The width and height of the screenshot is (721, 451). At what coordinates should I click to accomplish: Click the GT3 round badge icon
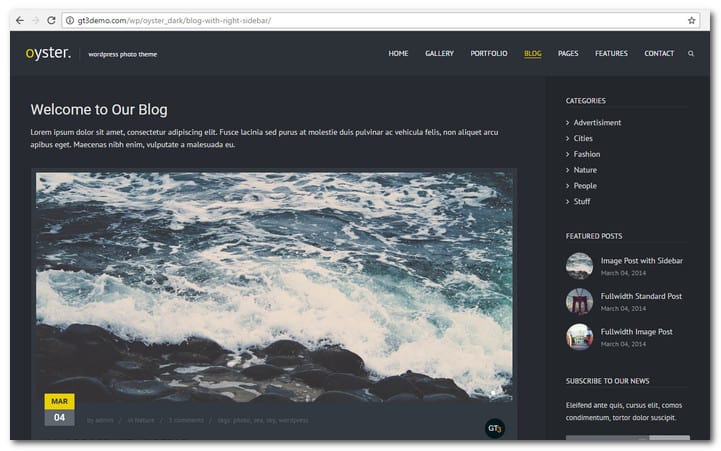(x=494, y=428)
